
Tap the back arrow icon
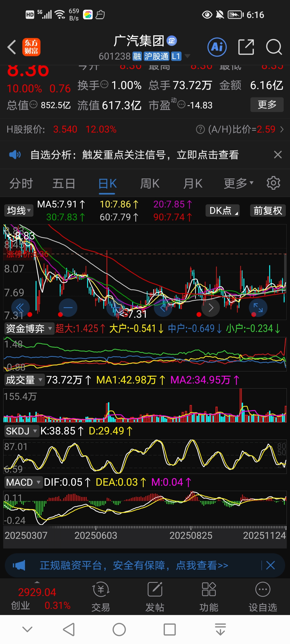pos(12,47)
